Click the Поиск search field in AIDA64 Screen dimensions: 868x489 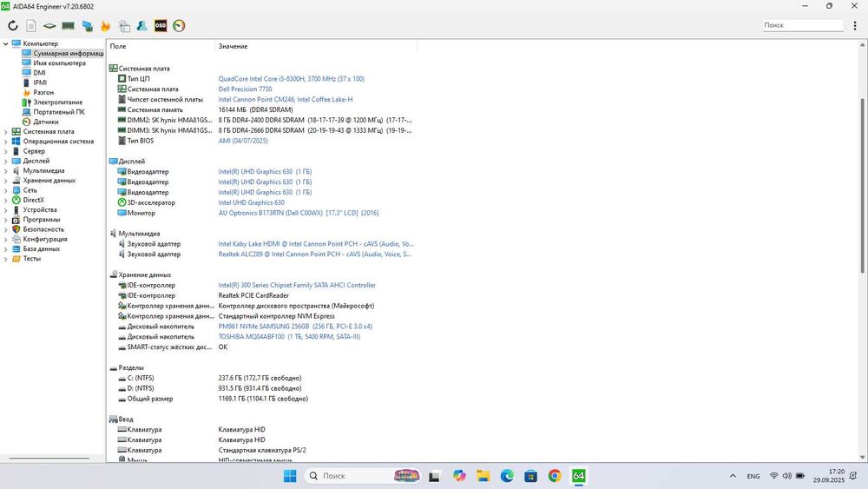[803, 25]
